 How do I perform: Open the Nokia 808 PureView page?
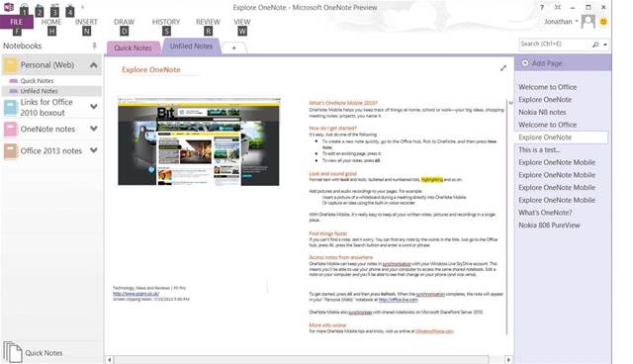click(549, 226)
